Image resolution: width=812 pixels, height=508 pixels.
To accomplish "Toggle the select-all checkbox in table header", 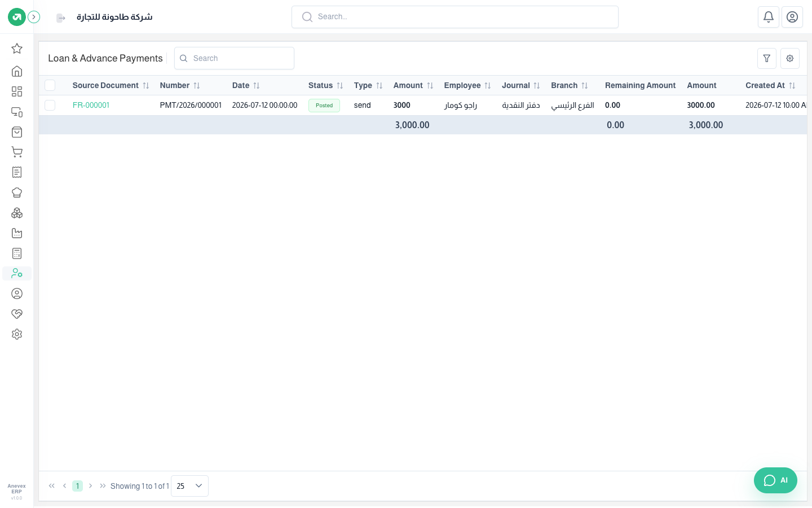I will (50, 85).
